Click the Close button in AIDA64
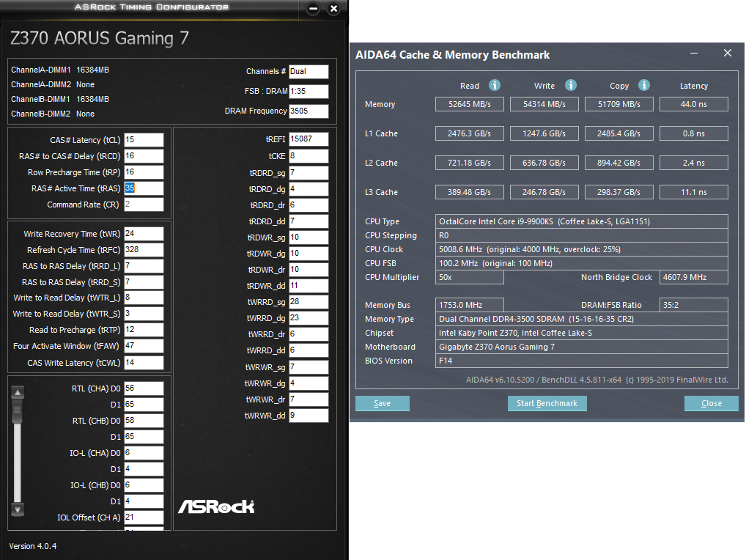This screenshot has width=746, height=560. (x=712, y=403)
